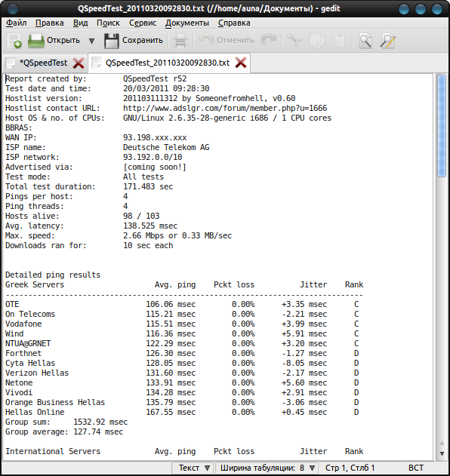This screenshot has height=476, width=450.
Task: Click the '2.66 Mbps or 0.33 MB/sec' text
Action: (x=177, y=235)
